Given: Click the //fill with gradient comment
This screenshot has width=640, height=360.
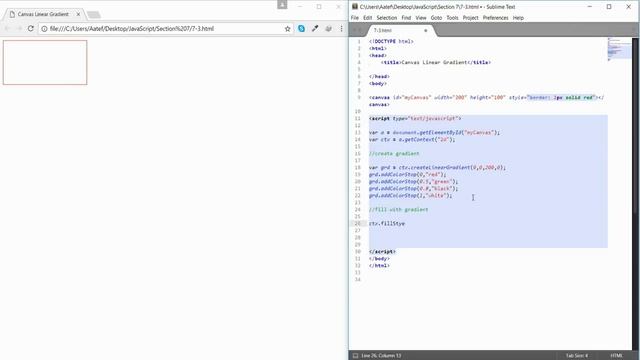Looking at the screenshot, I should 398,210.
